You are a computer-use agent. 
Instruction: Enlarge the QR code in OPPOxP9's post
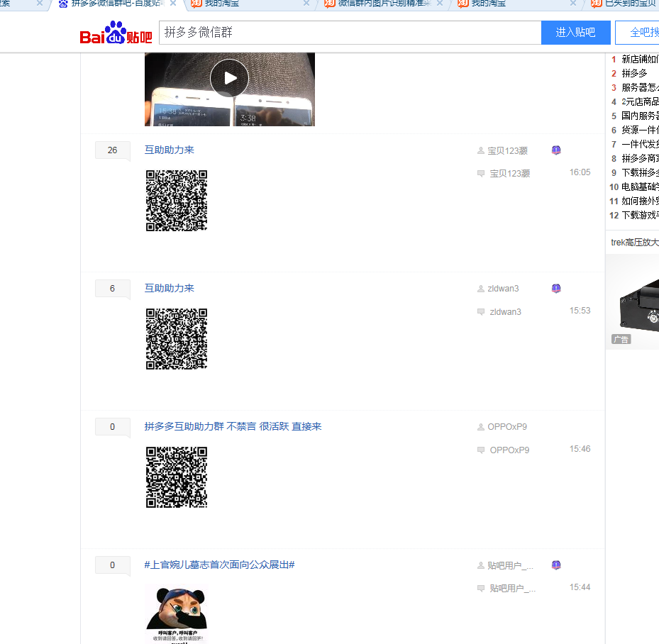point(177,477)
